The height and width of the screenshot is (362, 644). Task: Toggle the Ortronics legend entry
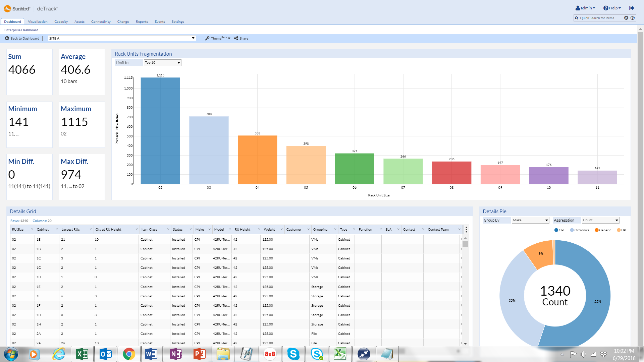point(579,230)
